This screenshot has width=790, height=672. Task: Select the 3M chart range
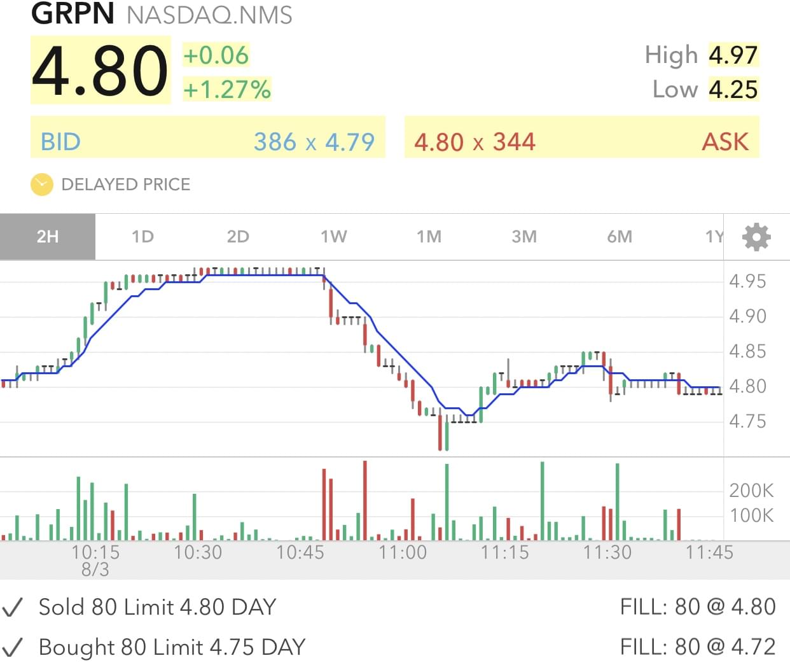[x=524, y=237]
